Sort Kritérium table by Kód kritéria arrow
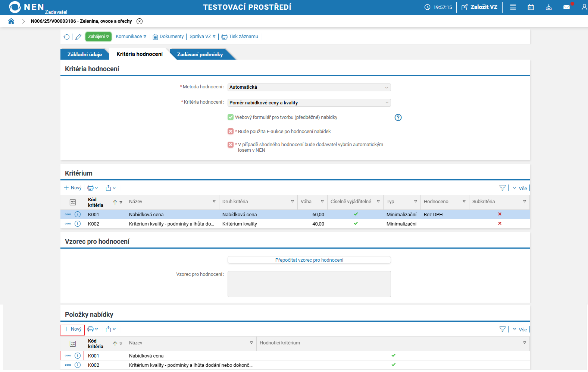This screenshot has height=372, width=588. pyautogui.click(x=115, y=202)
